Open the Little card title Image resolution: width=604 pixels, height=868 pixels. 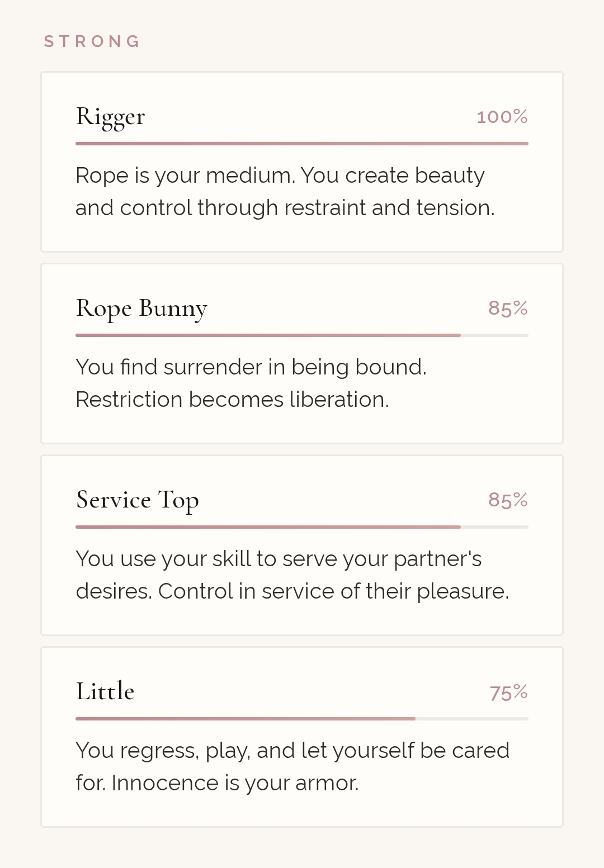click(x=105, y=691)
